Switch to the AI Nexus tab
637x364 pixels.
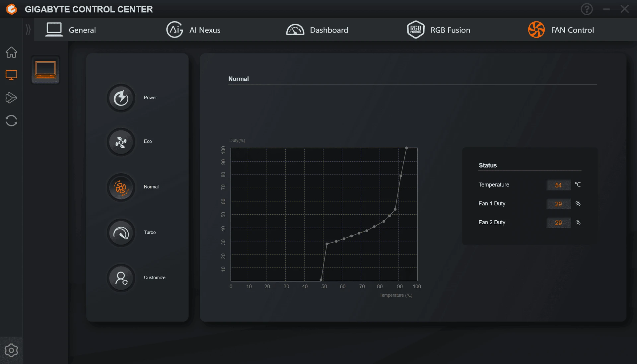coord(193,30)
